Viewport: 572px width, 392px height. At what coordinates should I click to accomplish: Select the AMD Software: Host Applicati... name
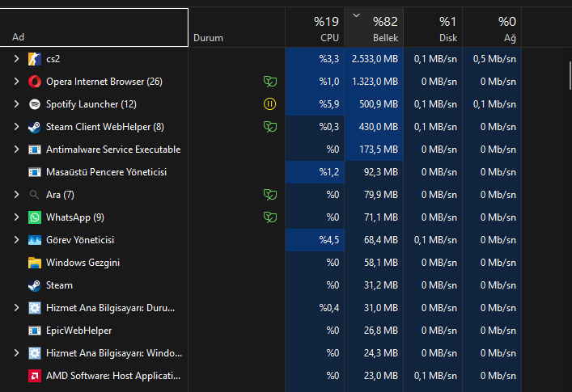pos(113,376)
